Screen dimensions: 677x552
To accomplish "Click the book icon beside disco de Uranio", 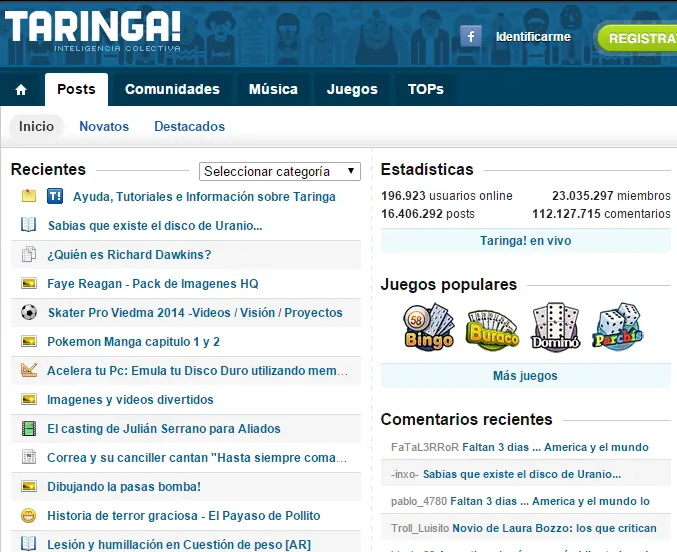I will pos(28,225).
